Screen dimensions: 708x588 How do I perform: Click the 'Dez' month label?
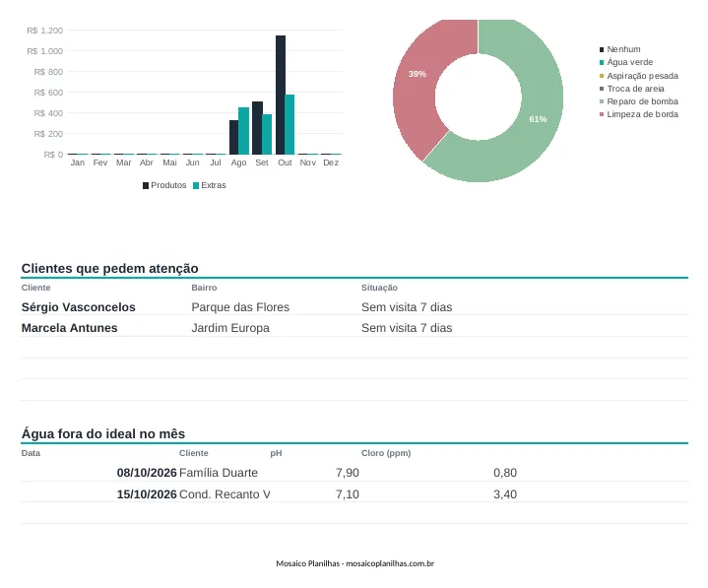pyautogui.click(x=331, y=163)
